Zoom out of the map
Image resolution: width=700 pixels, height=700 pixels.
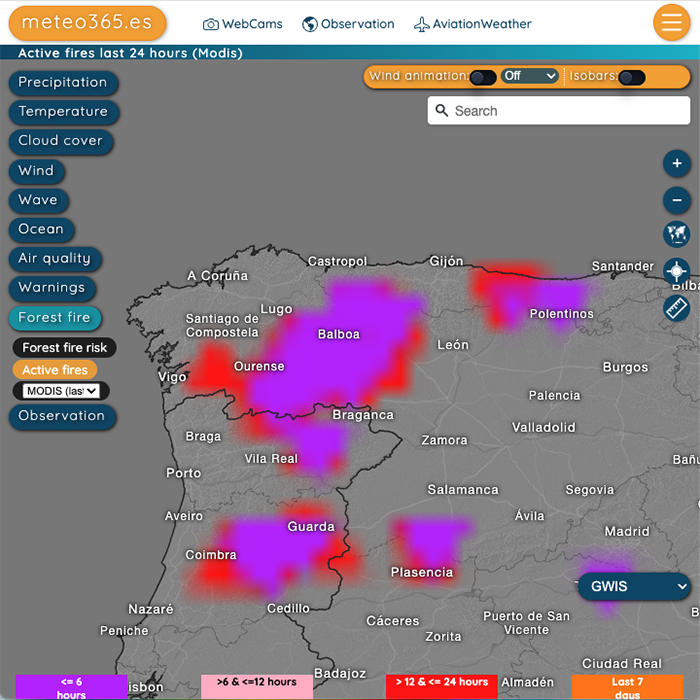[677, 200]
